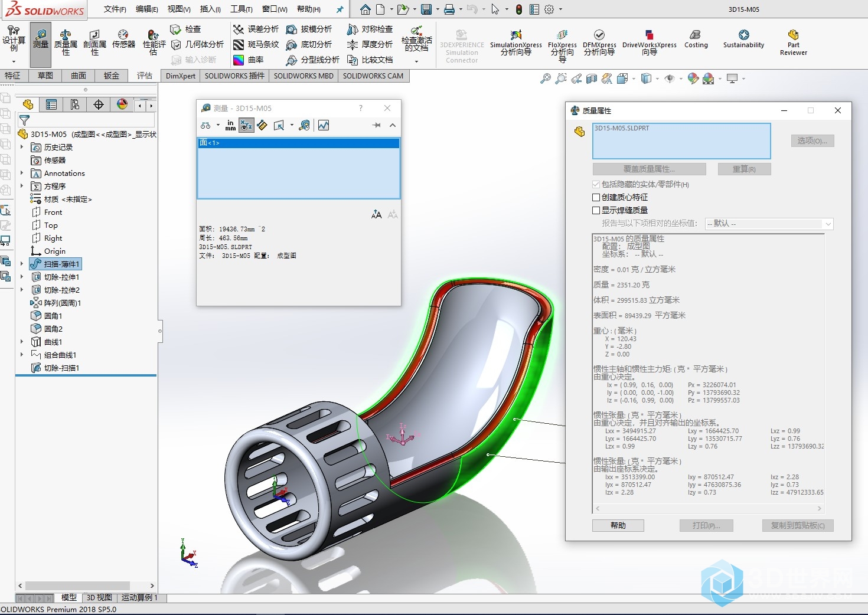Open Edit Appearance color tool in view toolbar
The image size is (868, 615).
pyautogui.click(x=693, y=78)
